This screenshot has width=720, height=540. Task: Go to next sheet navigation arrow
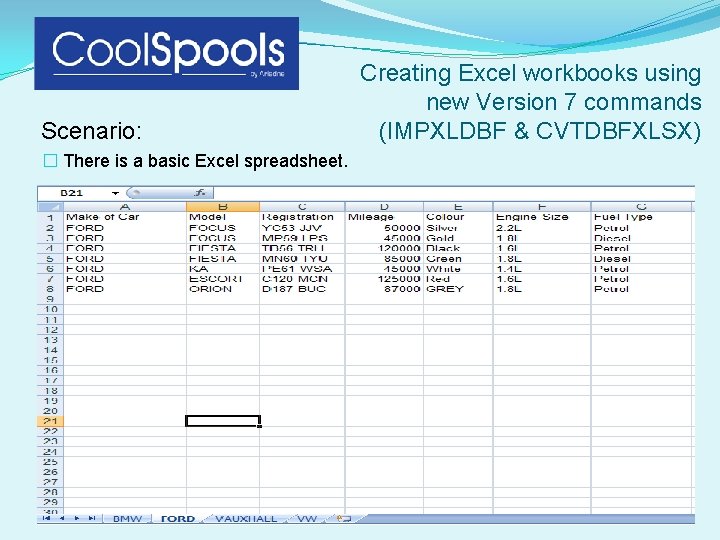[77, 518]
